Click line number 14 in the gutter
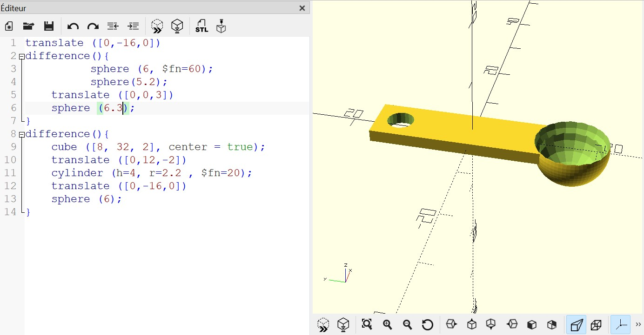The image size is (644, 335). (x=11, y=212)
